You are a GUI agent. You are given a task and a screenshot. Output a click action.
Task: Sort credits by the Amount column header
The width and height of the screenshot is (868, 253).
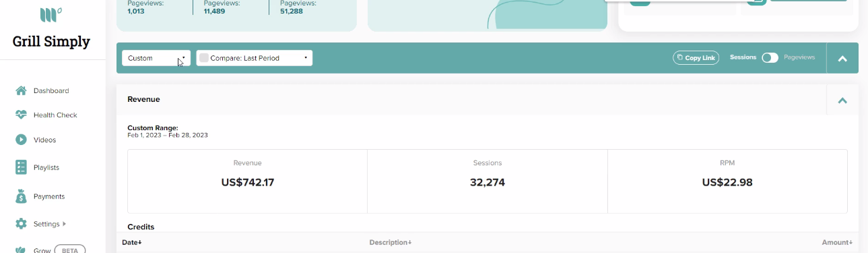click(x=837, y=242)
